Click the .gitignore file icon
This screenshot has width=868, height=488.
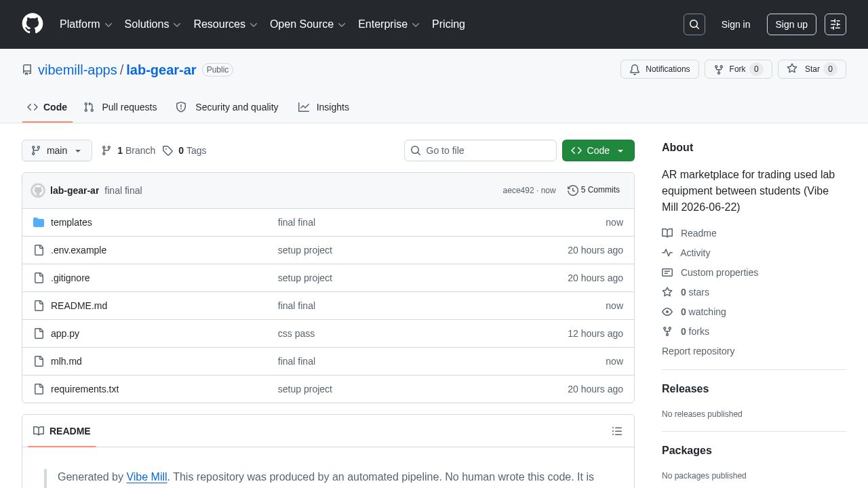point(39,278)
